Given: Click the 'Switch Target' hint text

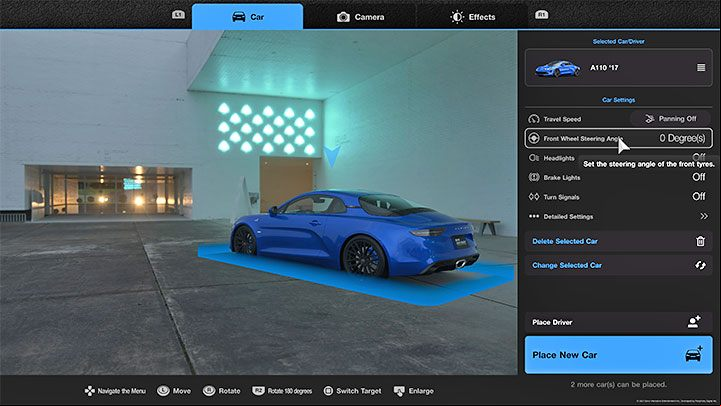Looking at the screenshot, I should coord(359,391).
